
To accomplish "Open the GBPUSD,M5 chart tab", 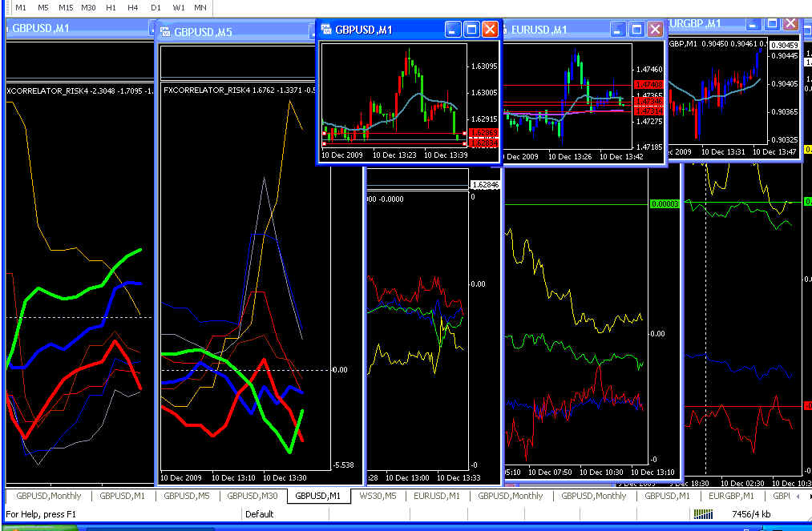I will 187,495.
